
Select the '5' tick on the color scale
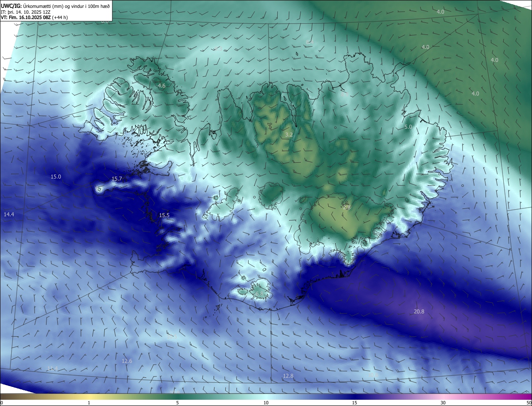[177, 403]
